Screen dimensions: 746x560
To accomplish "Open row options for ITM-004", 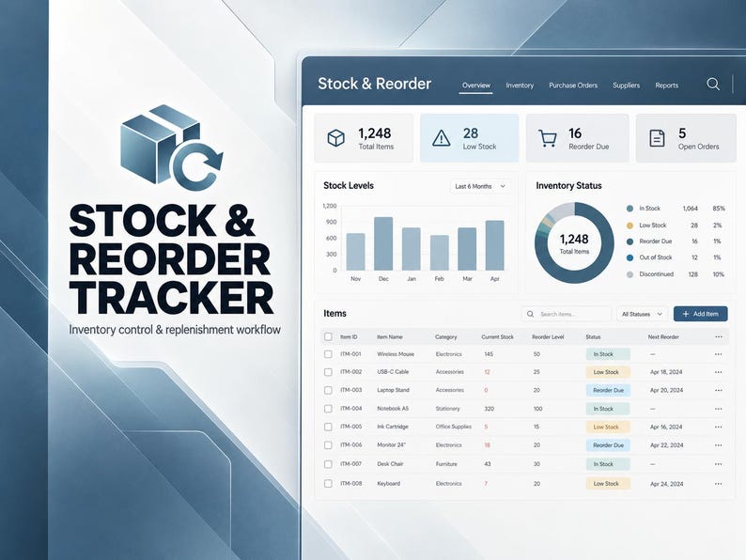I will (x=719, y=409).
